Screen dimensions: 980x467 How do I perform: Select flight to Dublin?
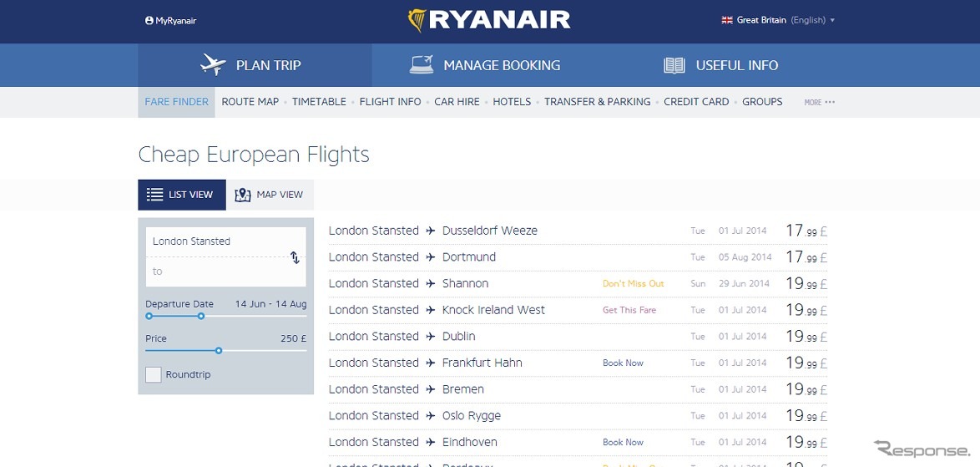tap(578, 337)
